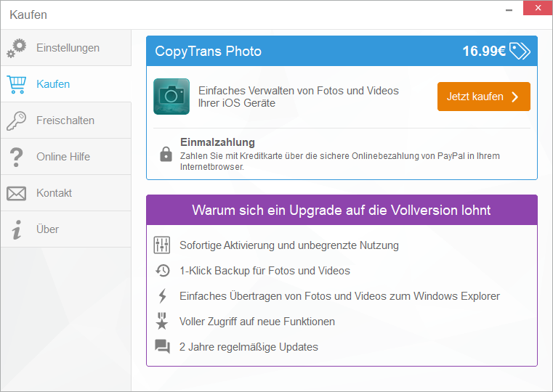Click the medal star icon beside Voller Zugriff
The width and height of the screenshot is (553, 392).
[x=162, y=321]
